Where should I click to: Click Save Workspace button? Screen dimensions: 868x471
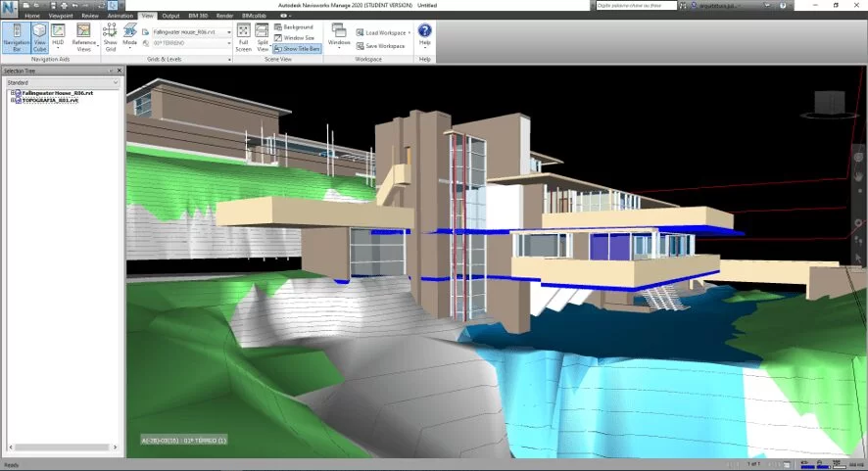tap(381, 46)
